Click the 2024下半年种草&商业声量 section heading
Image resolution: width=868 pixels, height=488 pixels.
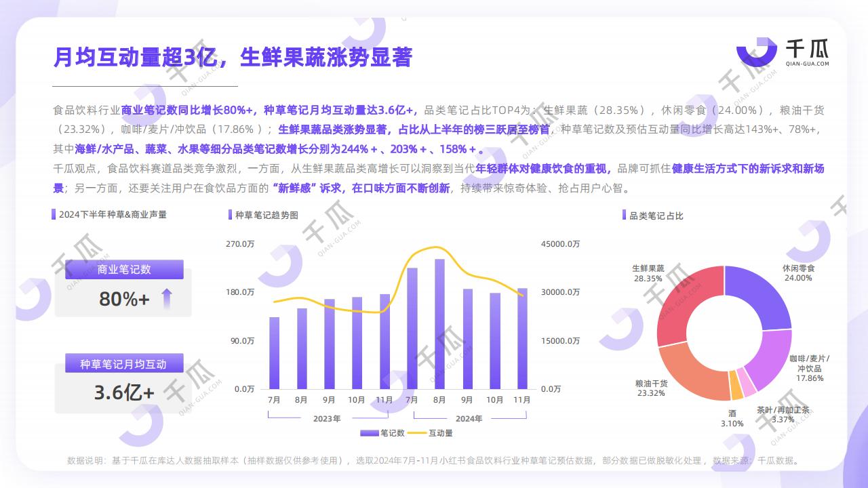tap(113, 214)
